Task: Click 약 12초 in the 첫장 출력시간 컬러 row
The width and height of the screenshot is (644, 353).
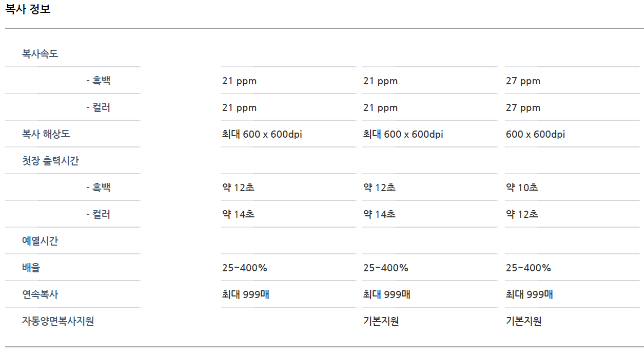Action: pos(522,214)
